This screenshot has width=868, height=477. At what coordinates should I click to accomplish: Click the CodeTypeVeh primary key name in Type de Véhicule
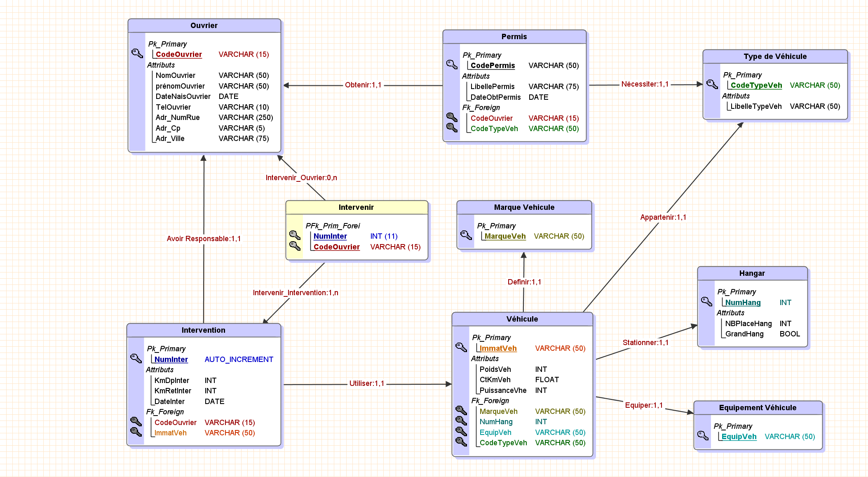pyautogui.click(x=756, y=85)
